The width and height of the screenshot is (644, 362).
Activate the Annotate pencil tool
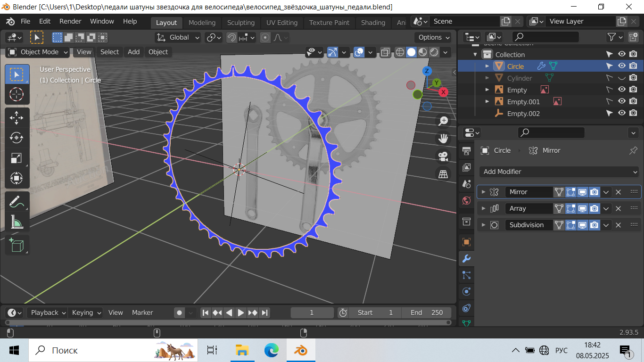(x=17, y=201)
